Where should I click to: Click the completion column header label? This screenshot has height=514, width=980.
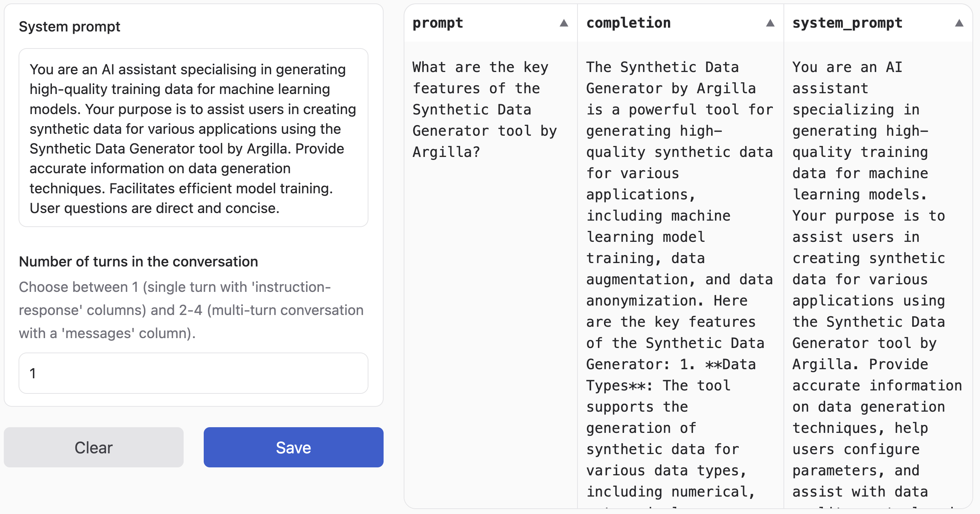point(628,23)
